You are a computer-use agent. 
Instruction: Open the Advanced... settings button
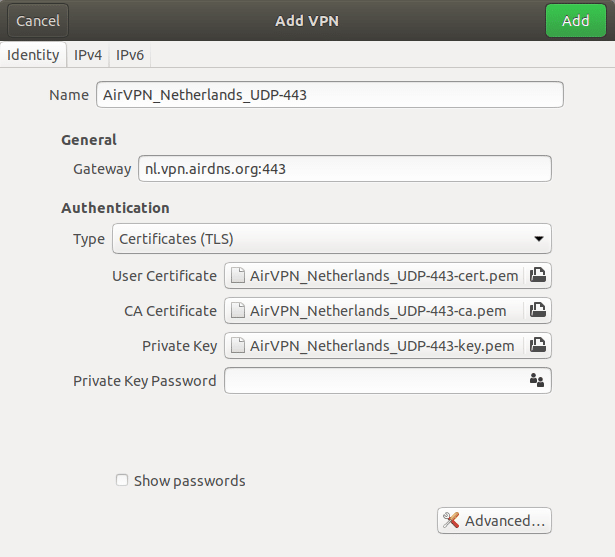click(x=494, y=521)
